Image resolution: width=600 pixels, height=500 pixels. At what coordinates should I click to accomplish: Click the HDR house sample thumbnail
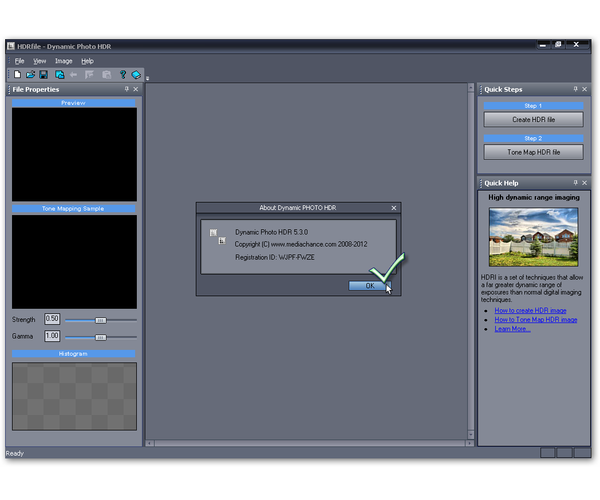pyautogui.click(x=533, y=237)
